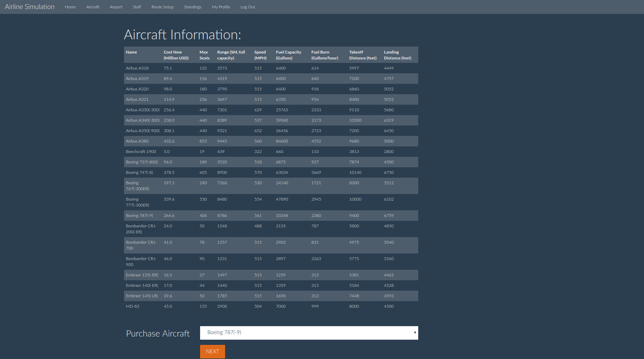
Task: Click the Airbus A330(-300) fuel capacity 25765
Action: [282, 110]
